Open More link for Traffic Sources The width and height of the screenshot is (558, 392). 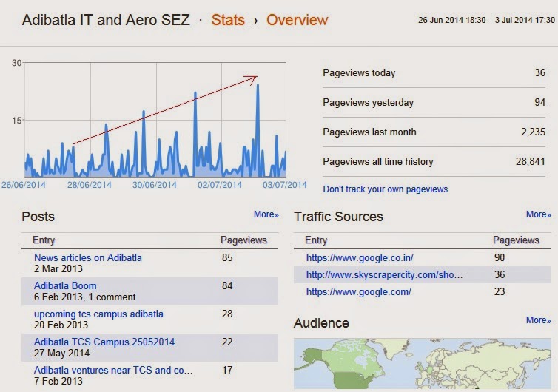point(538,214)
